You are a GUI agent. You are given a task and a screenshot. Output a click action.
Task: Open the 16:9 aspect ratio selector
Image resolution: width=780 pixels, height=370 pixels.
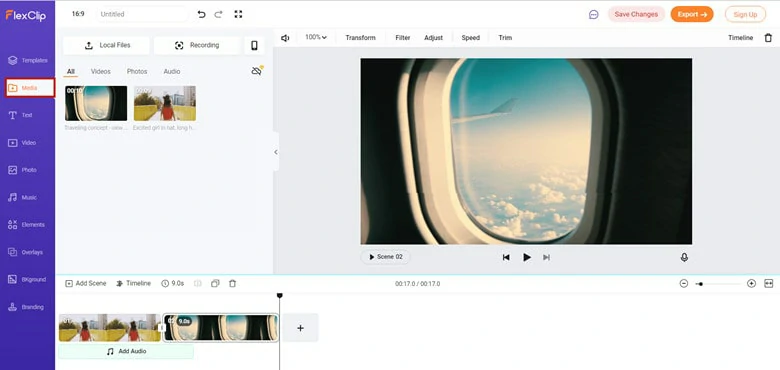click(78, 14)
